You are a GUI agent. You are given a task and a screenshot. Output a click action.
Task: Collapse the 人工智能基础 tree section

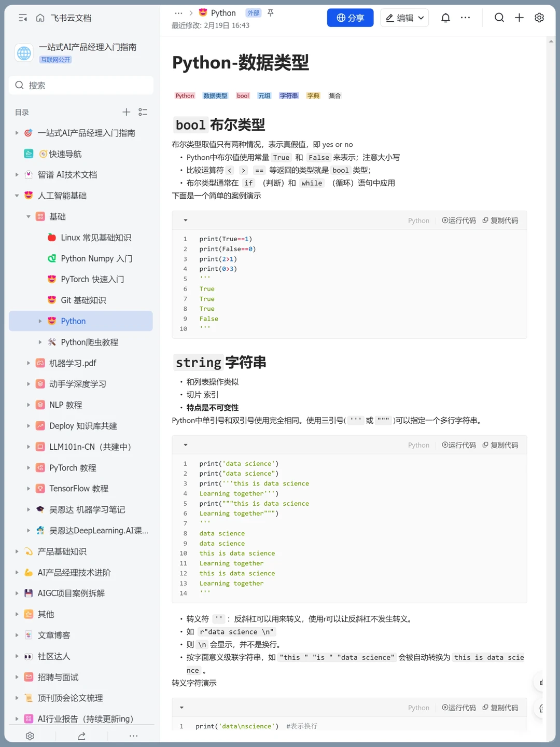tap(17, 196)
